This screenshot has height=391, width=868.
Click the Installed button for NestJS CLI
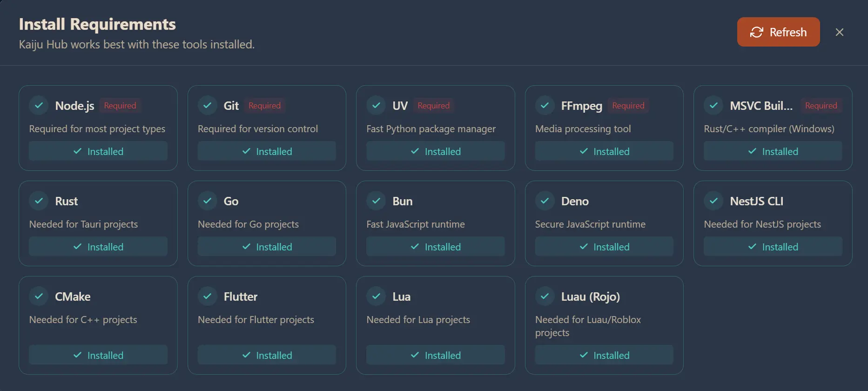tap(773, 247)
